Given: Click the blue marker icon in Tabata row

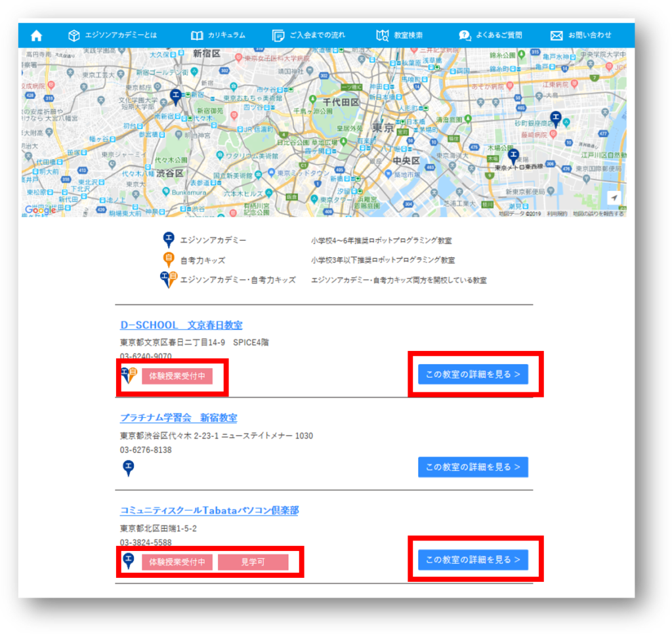Looking at the screenshot, I should pyautogui.click(x=128, y=560).
